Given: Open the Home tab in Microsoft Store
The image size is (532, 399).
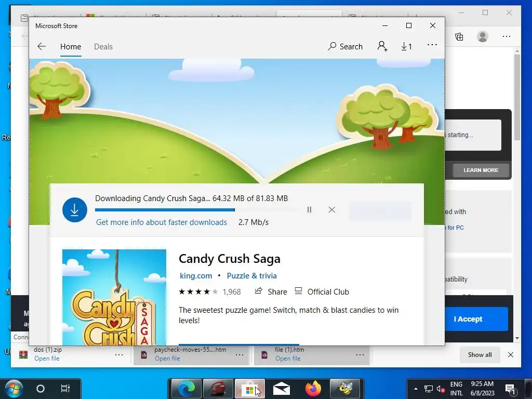Looking at the screenshot, I should pos(71,46).
